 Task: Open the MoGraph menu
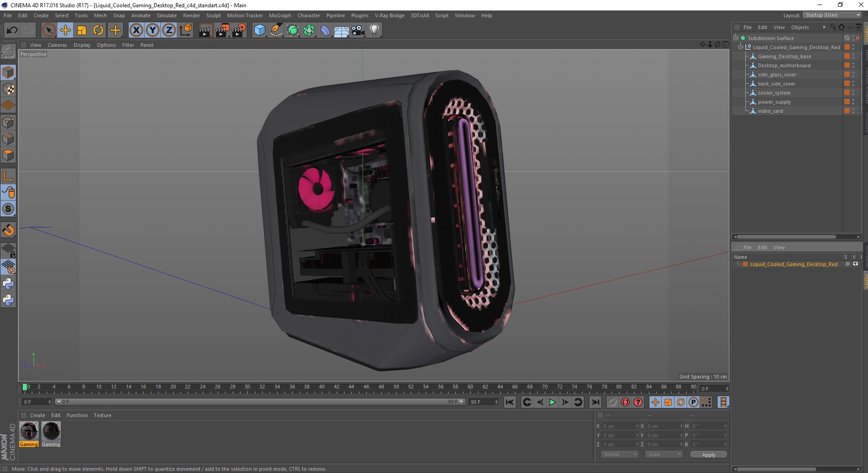[x=280, y=15]
